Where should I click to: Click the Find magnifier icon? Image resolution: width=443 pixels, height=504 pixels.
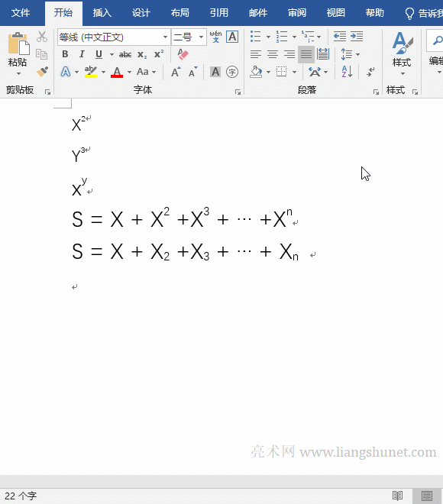[437, 40]
